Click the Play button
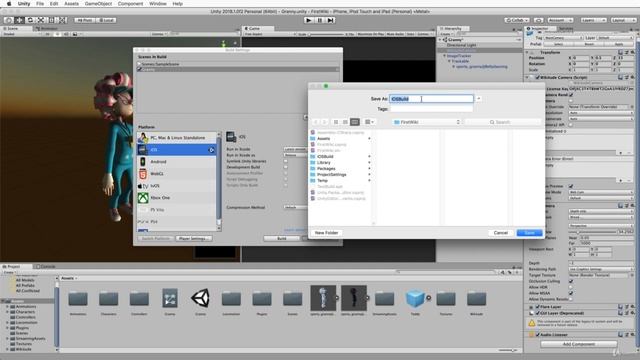Viewport: 640px width, 360px height. coord(309,20)
